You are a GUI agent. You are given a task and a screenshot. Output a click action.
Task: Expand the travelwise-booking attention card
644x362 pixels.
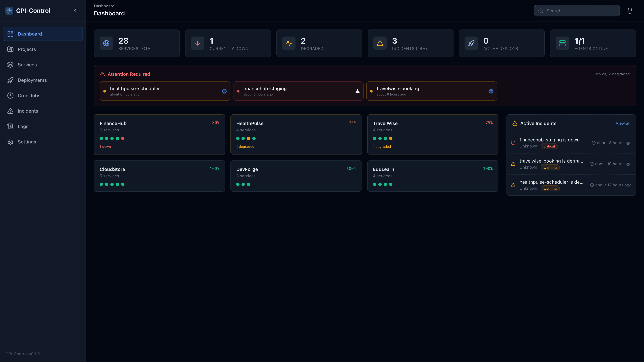coord(425,91)
